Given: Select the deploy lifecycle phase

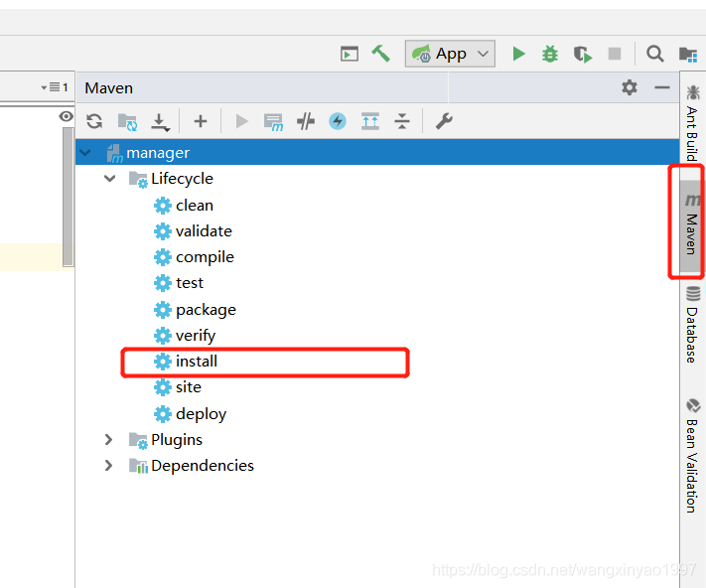Looking at the screenshot, I should point(190,414).
